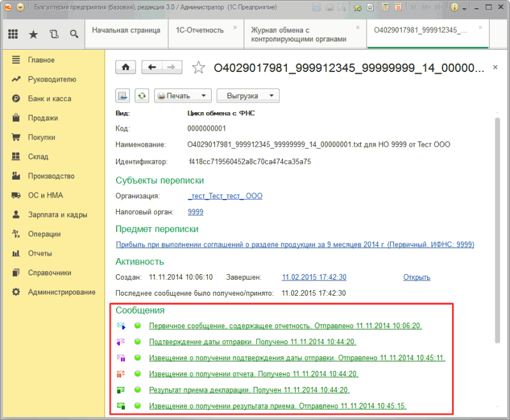Go back with the left arrow button
510x420 pixels.
[152, 67]
